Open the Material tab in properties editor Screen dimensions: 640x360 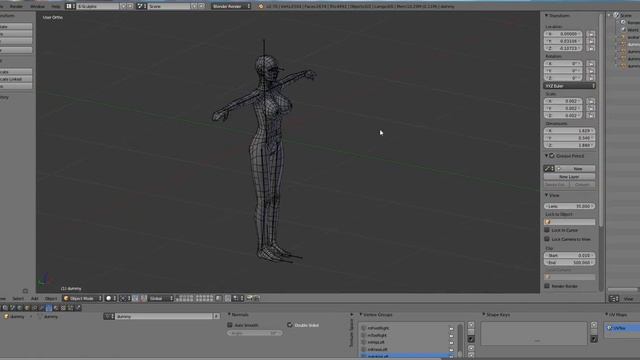coord(56,308)
